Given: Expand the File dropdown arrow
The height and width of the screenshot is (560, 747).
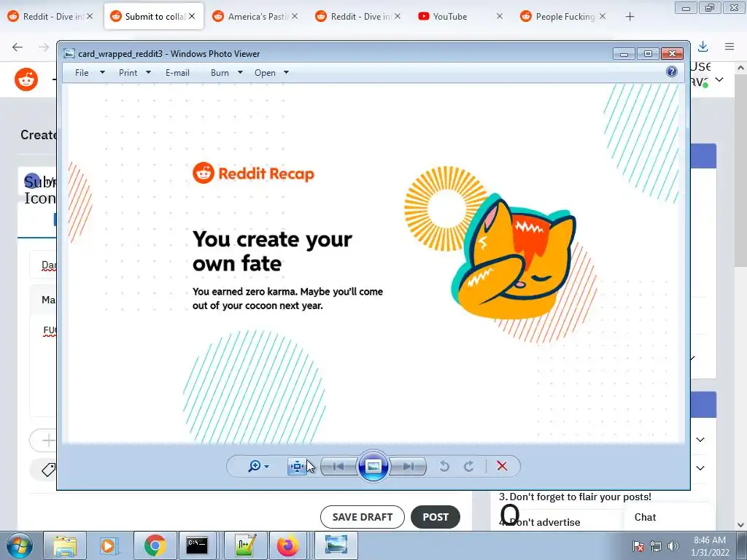Looking at the screenshot, I should tap(102, 73).
